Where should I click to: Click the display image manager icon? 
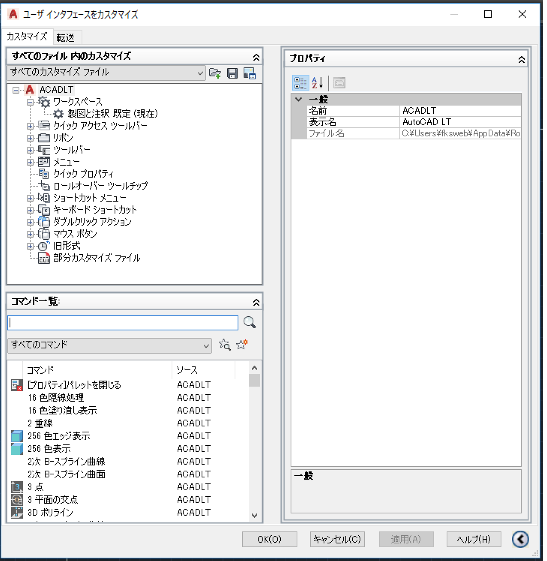coord(250,73)
